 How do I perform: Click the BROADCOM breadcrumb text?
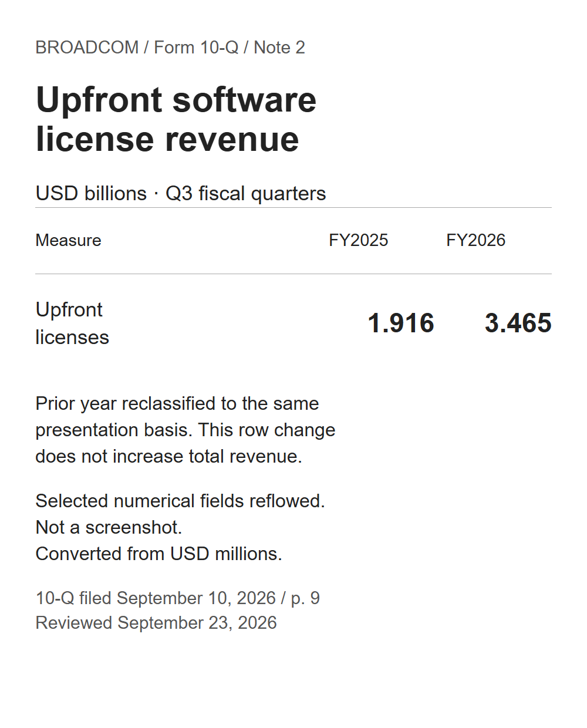pyautogui.click(x=87, y=48)
